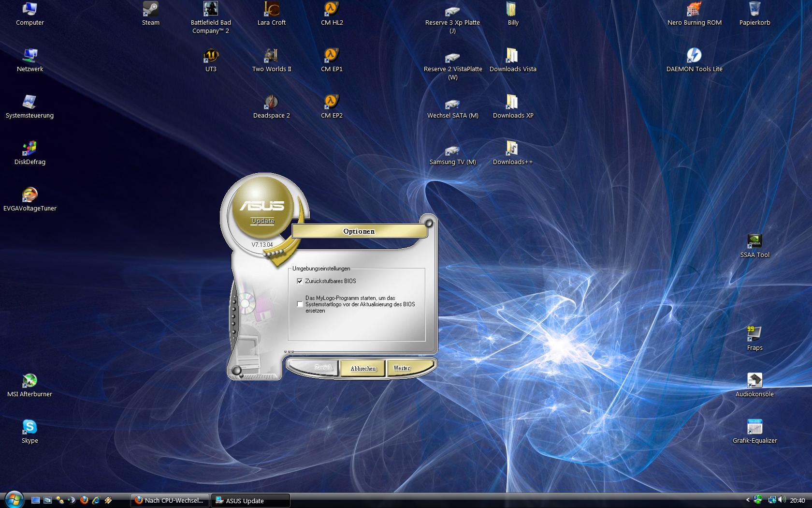The width and height of the screenshot is (812, 508).
Task: Select the Battlefield Bad Company 2 shortcut
Action: point(211,18)
